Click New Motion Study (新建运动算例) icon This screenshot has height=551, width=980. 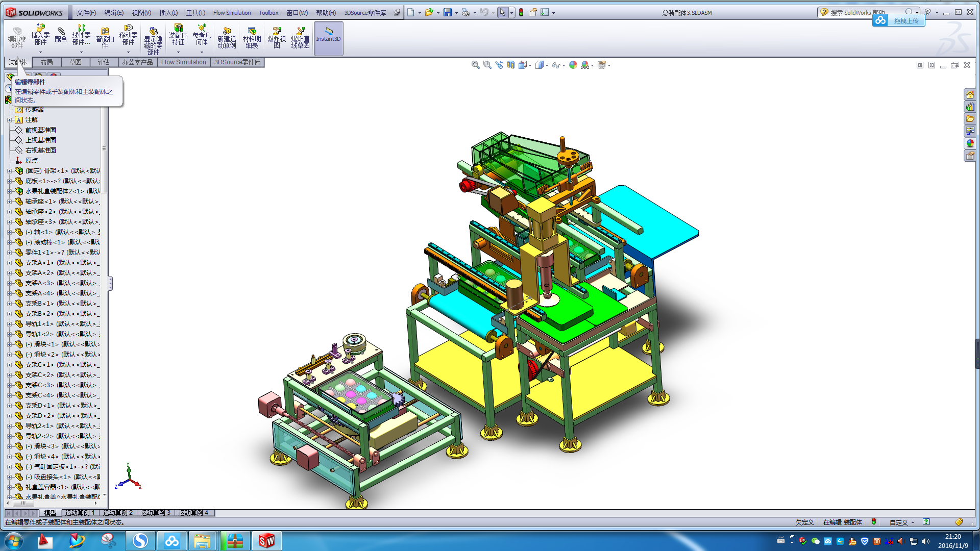click(227, 38)
